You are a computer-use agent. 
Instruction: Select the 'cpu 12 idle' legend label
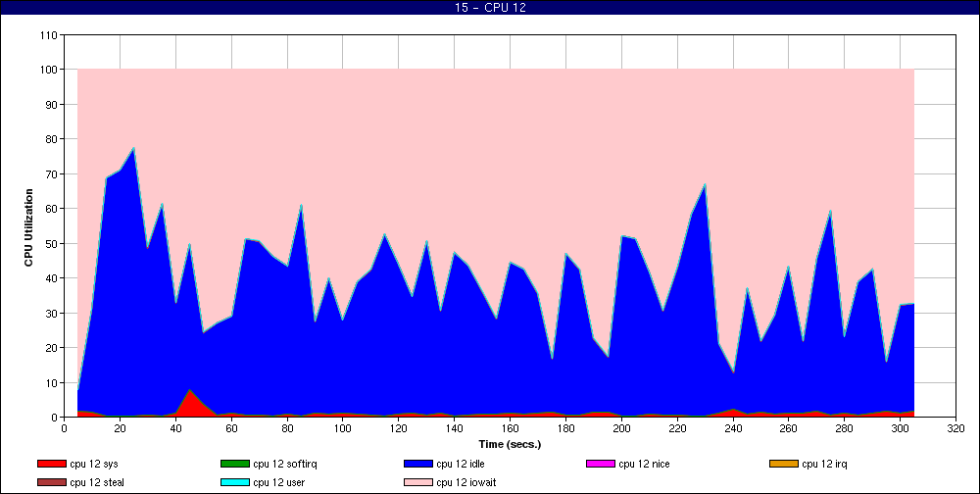coord(461,464)
